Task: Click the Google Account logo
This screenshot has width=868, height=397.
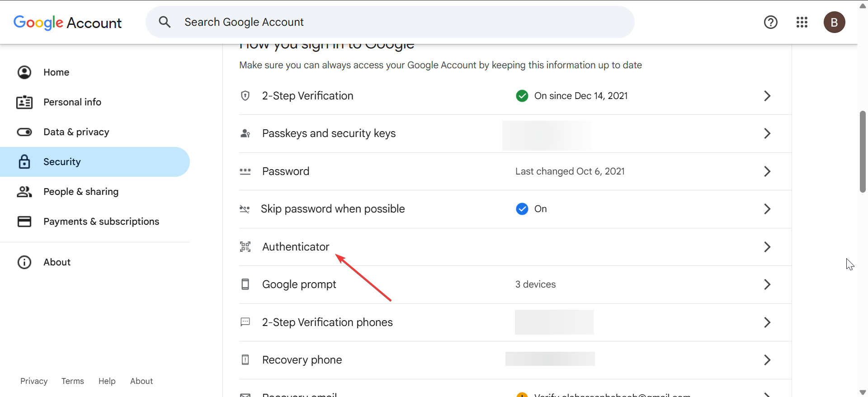Action: pyautogui.click(x=68, y=23)
